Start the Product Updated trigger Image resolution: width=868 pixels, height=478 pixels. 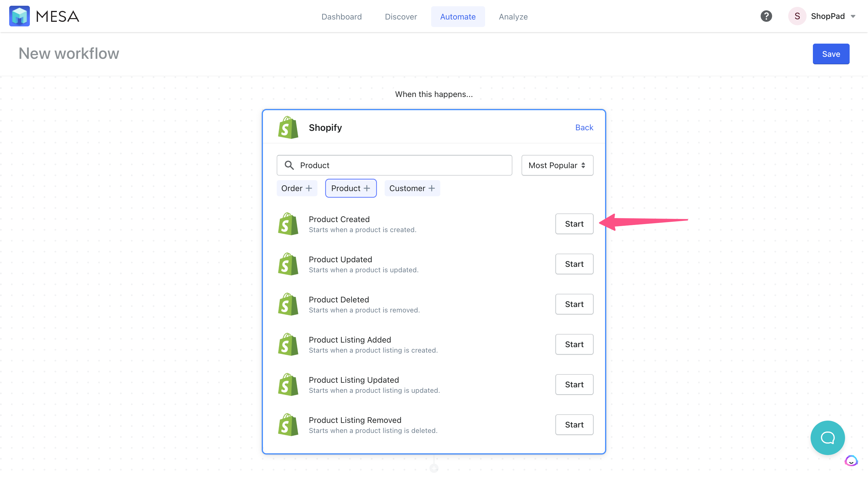574,264
